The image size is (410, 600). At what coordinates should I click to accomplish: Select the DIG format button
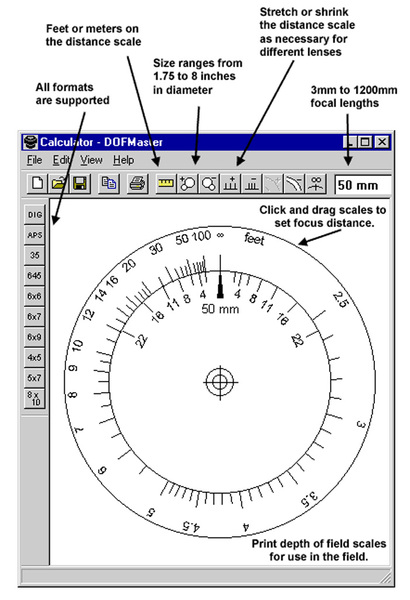35,214
